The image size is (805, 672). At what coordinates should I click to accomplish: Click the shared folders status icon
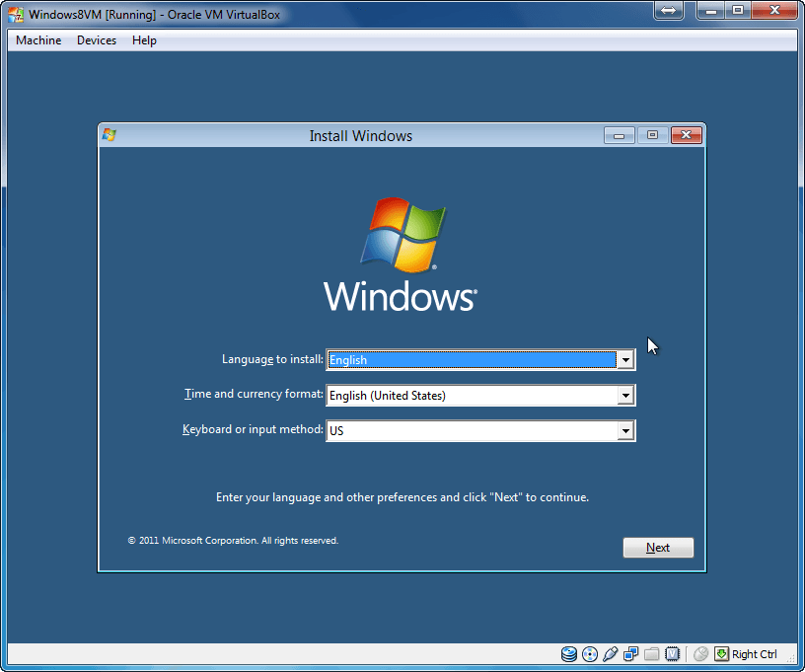[x=652, y=654]
